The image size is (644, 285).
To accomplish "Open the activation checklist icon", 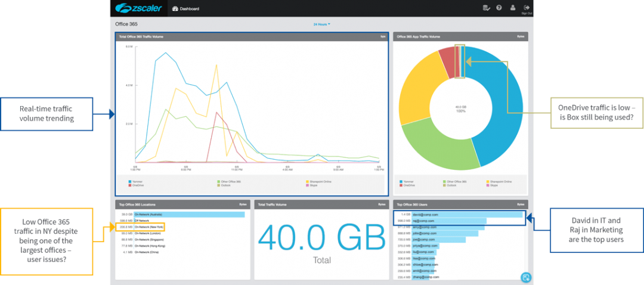I will click(486, 8).
